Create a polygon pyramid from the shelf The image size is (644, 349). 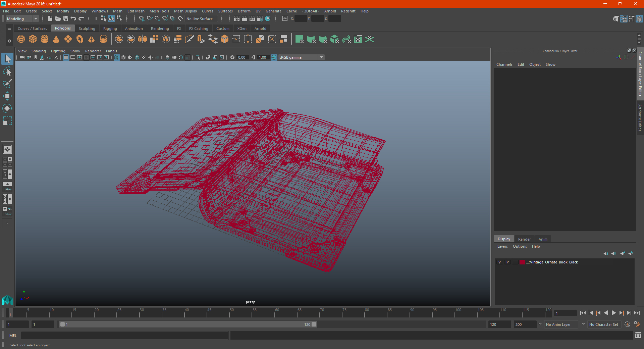92,39
